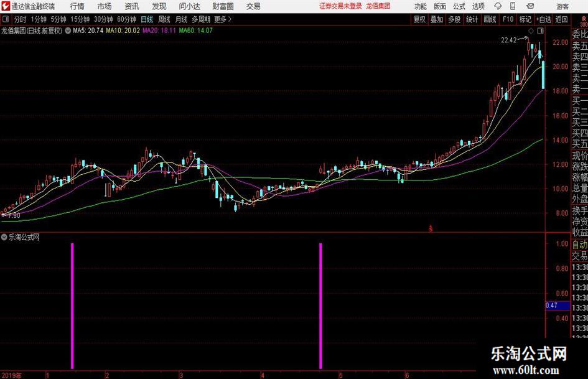The height and width of the screenshot is (379, 588).
Task: Open the 行情 menu
Action: coord(77,6)
